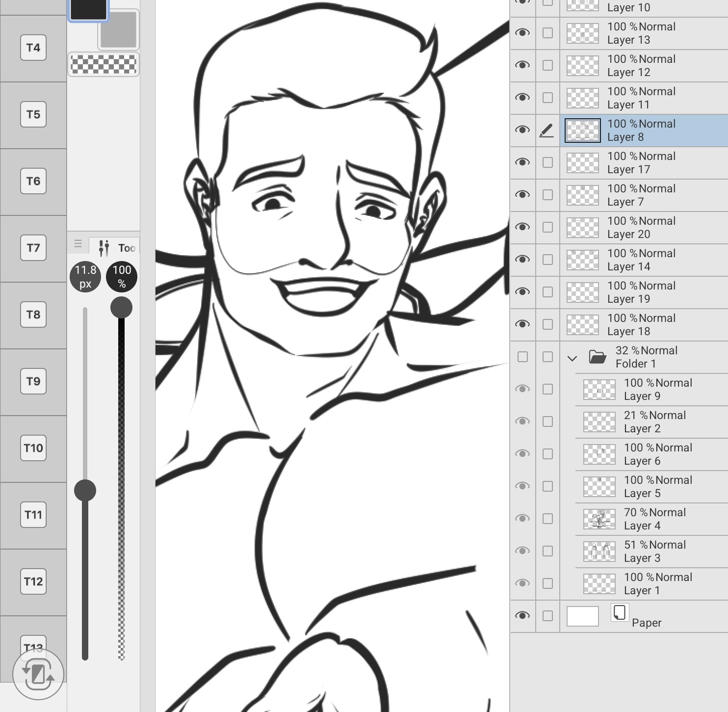728x712 pixels.
Task: Tap the T6 shortcut button
Action: coord(33,181)
